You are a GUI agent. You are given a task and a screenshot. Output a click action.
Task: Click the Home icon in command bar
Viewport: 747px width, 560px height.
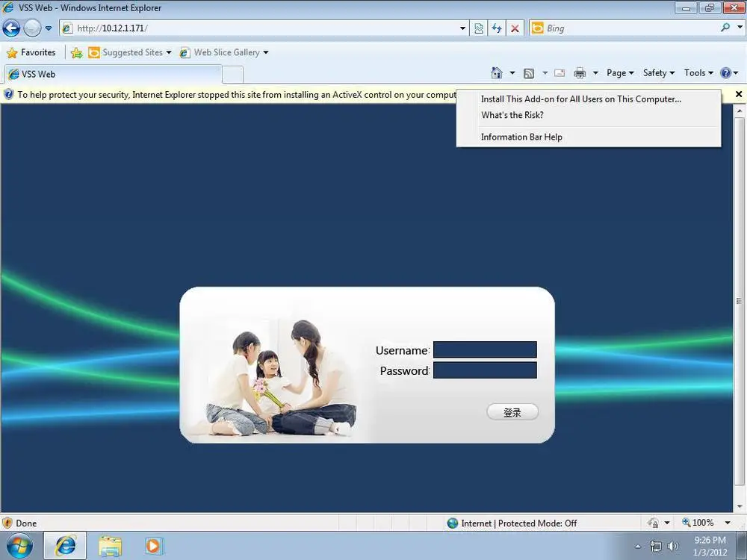pos(497,73)
